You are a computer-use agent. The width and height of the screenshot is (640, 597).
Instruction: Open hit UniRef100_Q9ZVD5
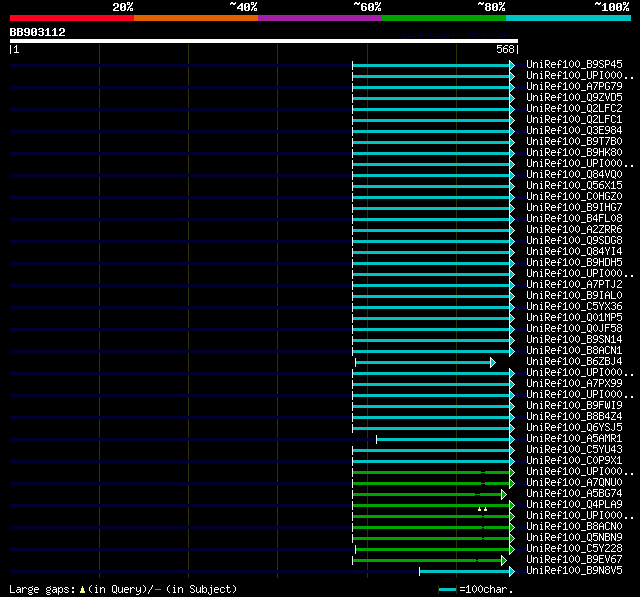[574, 98]
